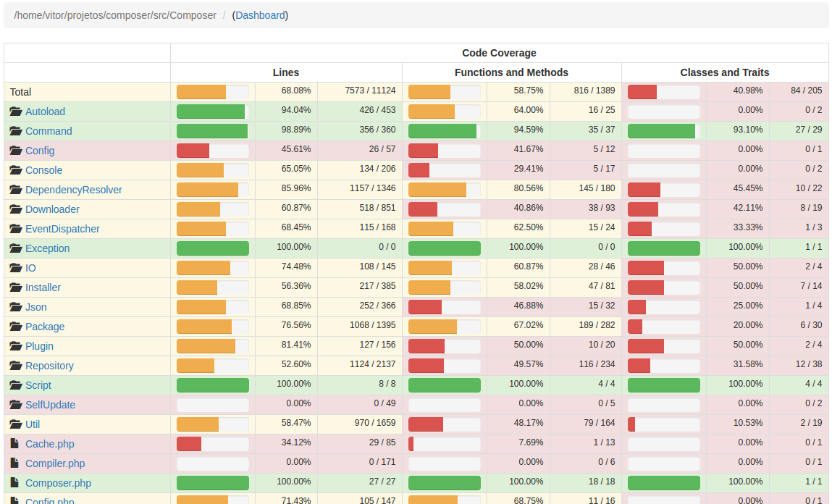
Task: Open the Compiler.php file link
Action: pos(55,463)
